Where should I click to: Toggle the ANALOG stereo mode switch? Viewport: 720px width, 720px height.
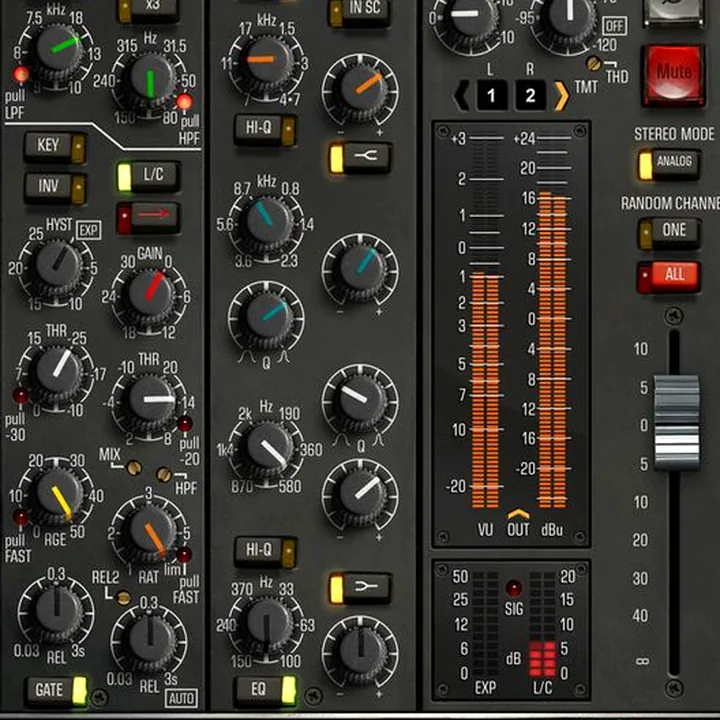coord(669,163)
